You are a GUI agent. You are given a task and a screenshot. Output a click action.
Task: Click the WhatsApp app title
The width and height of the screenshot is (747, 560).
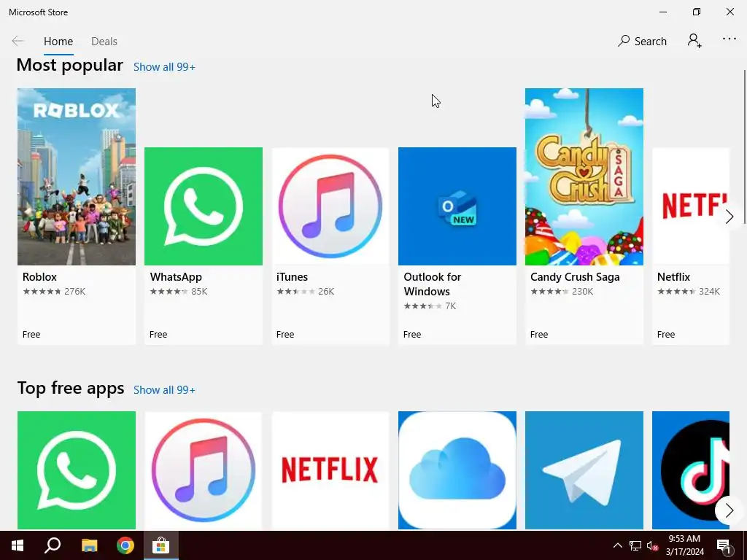[176, 277]
